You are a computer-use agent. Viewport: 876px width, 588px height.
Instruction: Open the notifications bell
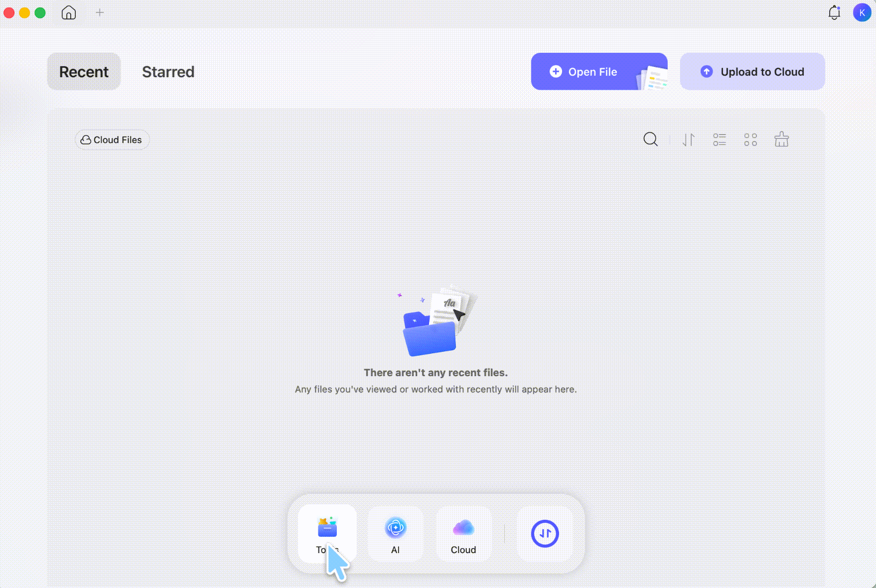[x=834, y=12]
